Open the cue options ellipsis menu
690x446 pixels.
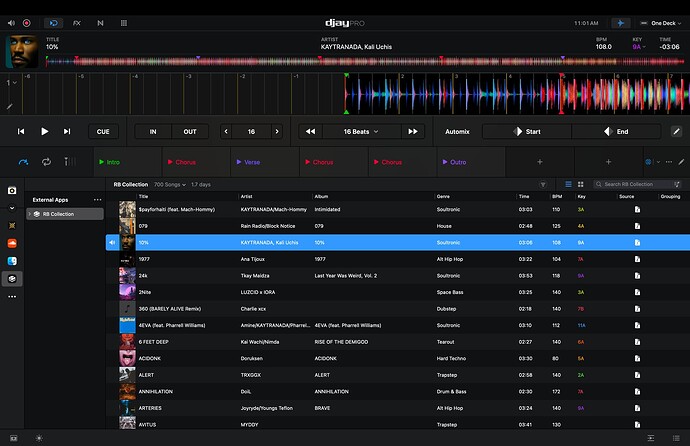[x=669, y=162]
